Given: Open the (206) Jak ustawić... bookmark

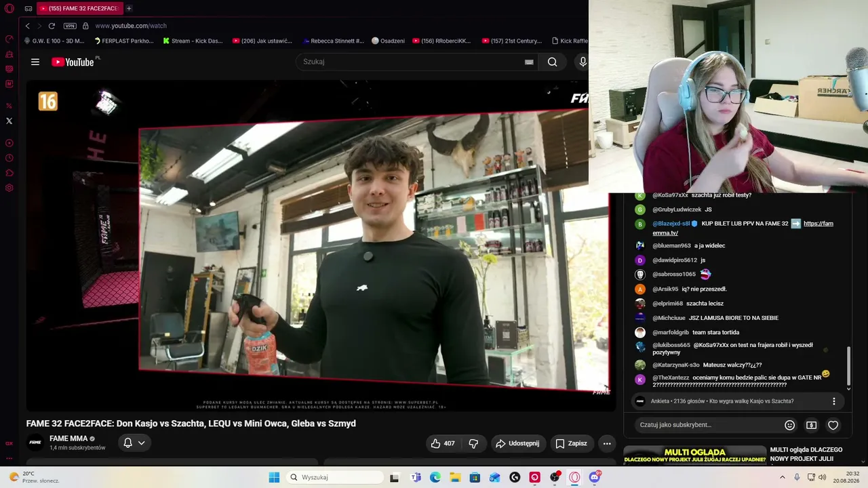Looking at the screenshot, I should tap(262, 41).
